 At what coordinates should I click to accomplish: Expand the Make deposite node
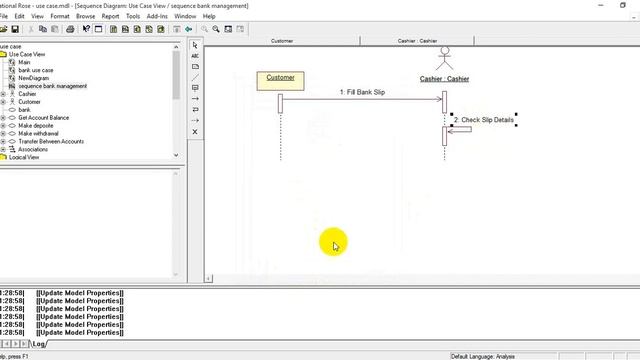(3, 126)
